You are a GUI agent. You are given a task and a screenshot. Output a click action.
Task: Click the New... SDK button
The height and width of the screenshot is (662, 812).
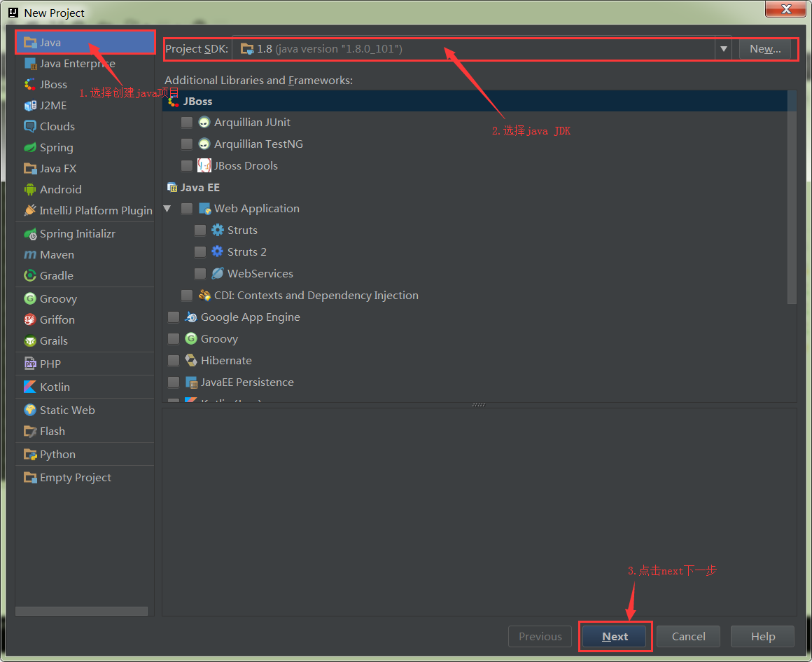765,49
